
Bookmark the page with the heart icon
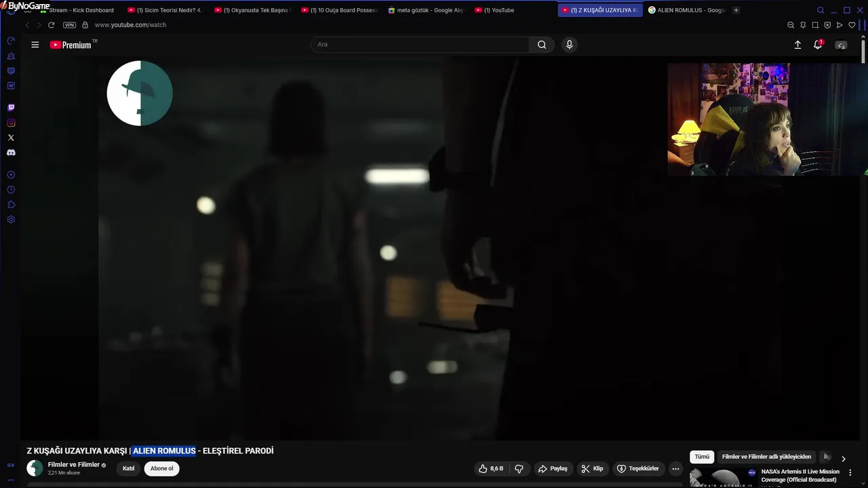point(852,25)
